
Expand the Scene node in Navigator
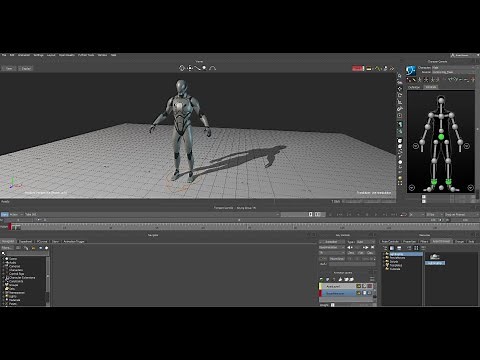click(x=3, y=259)
